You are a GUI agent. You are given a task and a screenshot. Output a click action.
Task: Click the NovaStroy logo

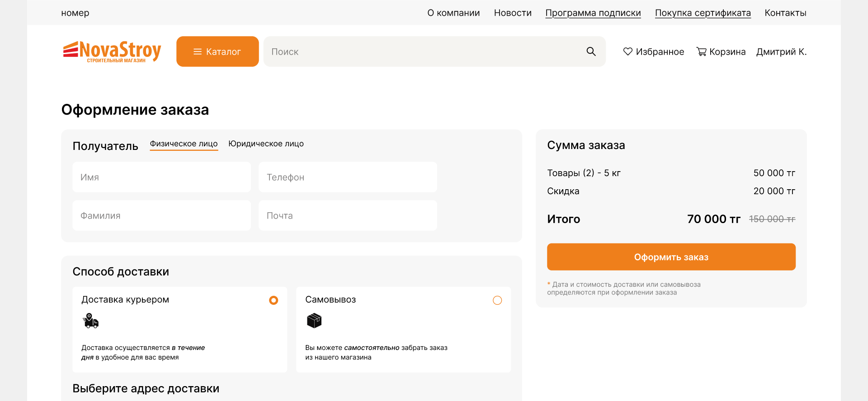coord(112,51)
